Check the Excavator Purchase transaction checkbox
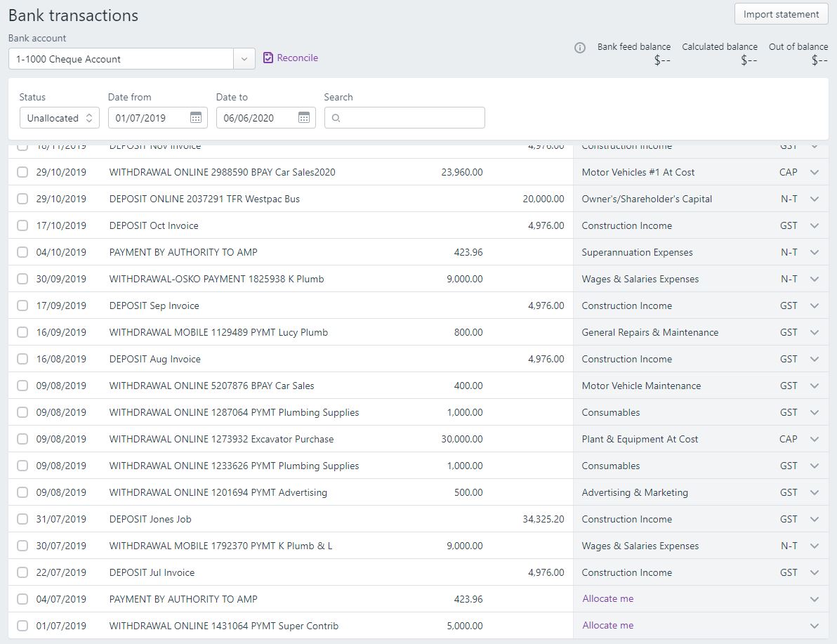The height and width of the screenshot is (644, 837). [22, 439]
